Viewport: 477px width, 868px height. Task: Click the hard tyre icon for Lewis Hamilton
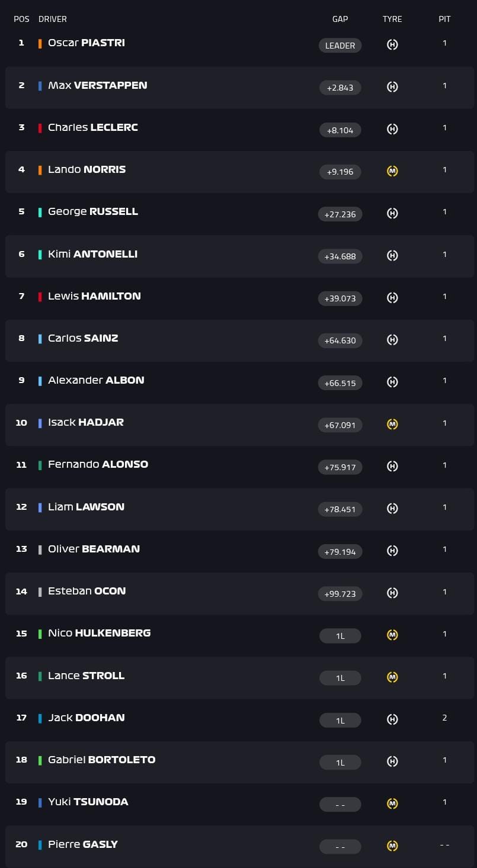[x=392, y=298]
